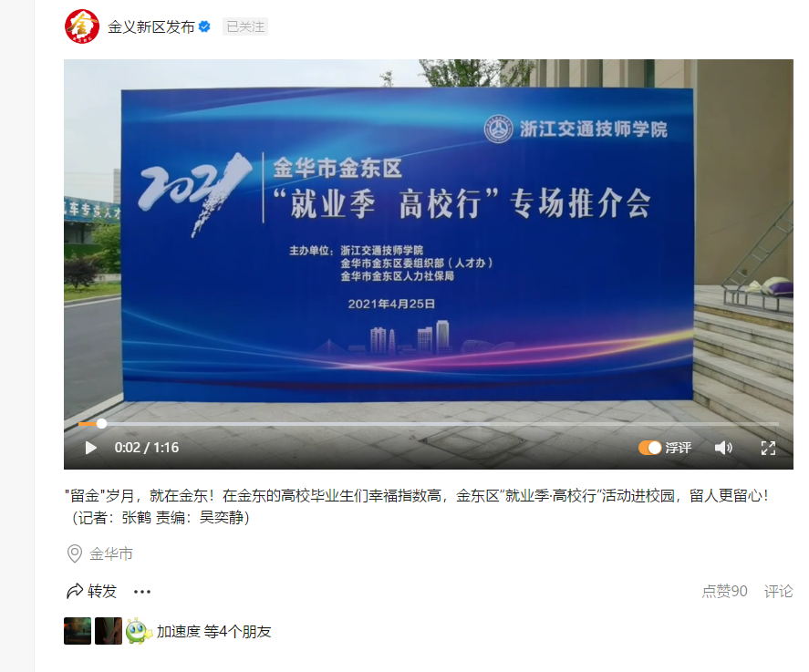Open the 金华市 location link
809x672 pixels.
pyautogui.click(x=111, y=553)
